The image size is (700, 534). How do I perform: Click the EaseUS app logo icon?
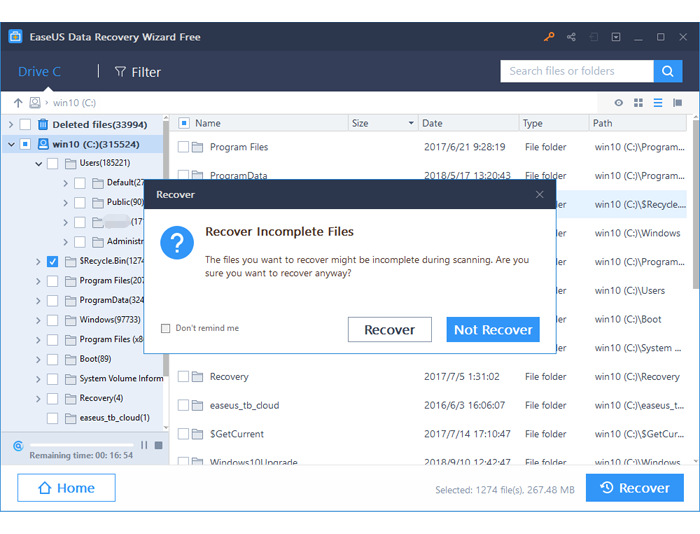pos(15,36)
